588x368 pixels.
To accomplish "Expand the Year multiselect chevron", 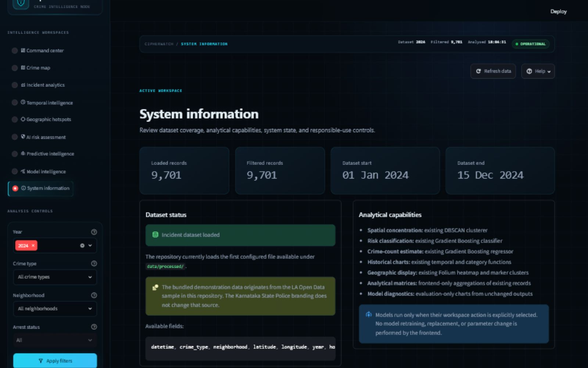I will (90, 245).
